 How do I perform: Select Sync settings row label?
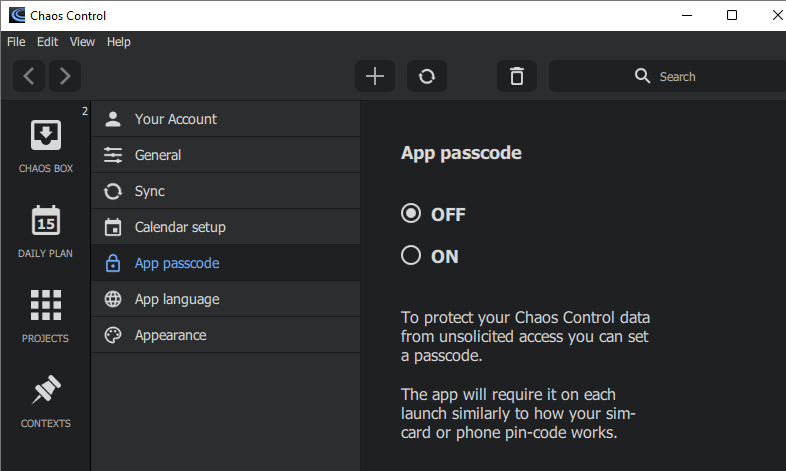pos(149,191)
